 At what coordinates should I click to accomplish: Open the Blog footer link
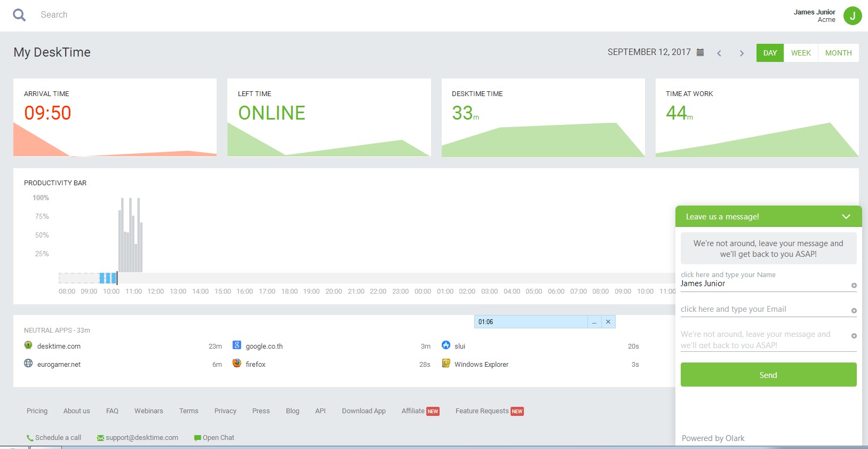[292, 411]
